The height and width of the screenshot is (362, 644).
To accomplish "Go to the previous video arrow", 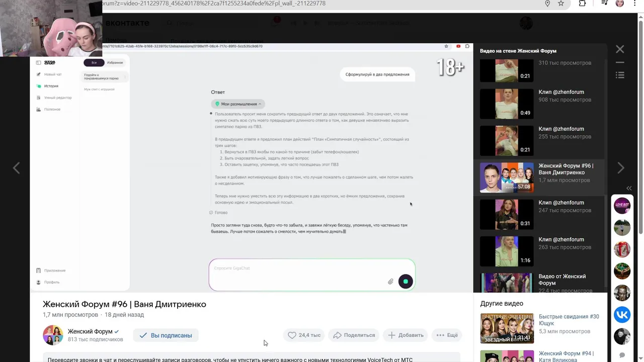I will click(x=16, y=168).
